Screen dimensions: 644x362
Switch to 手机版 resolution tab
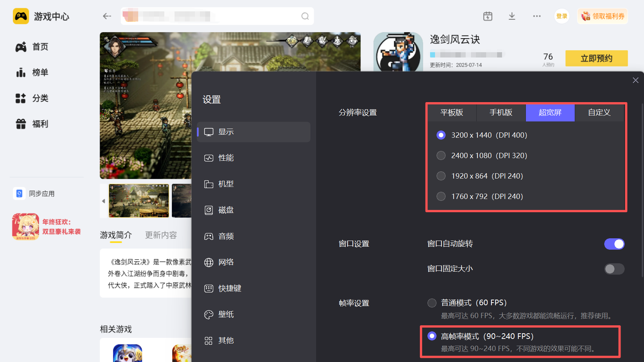click(501, 113)
